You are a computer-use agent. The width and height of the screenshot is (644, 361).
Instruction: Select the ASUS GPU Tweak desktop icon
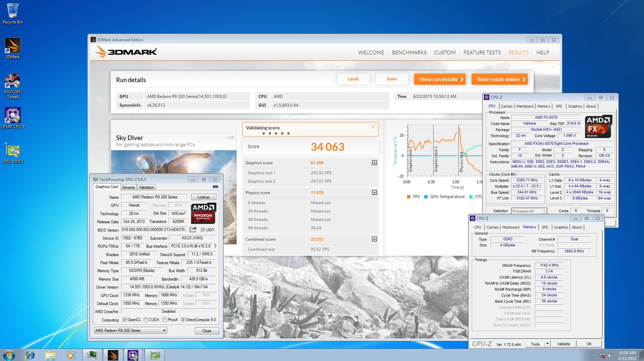[13, 86]
